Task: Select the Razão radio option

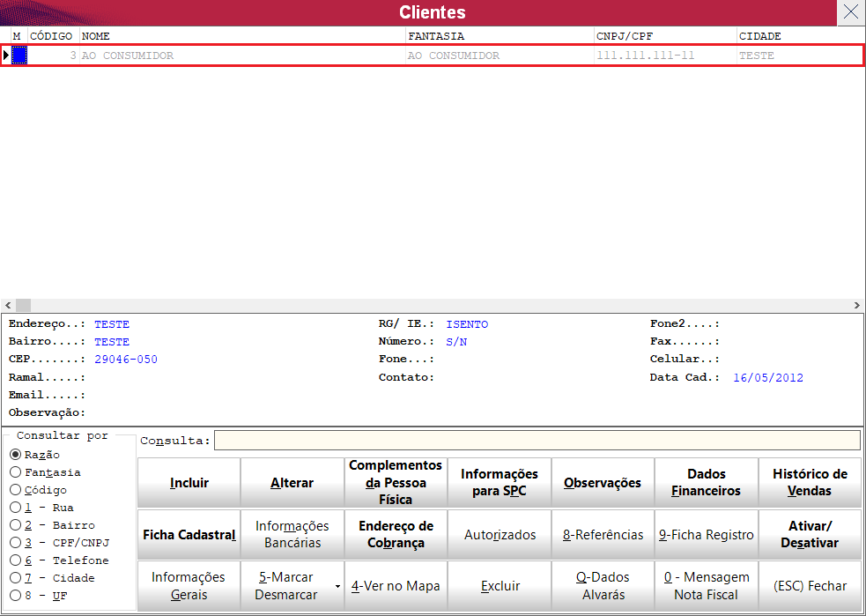Action: tap(35, 455)
